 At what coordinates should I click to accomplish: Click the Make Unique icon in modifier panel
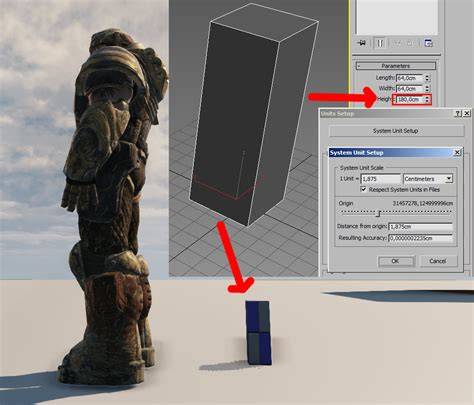[x=397, y=43]
